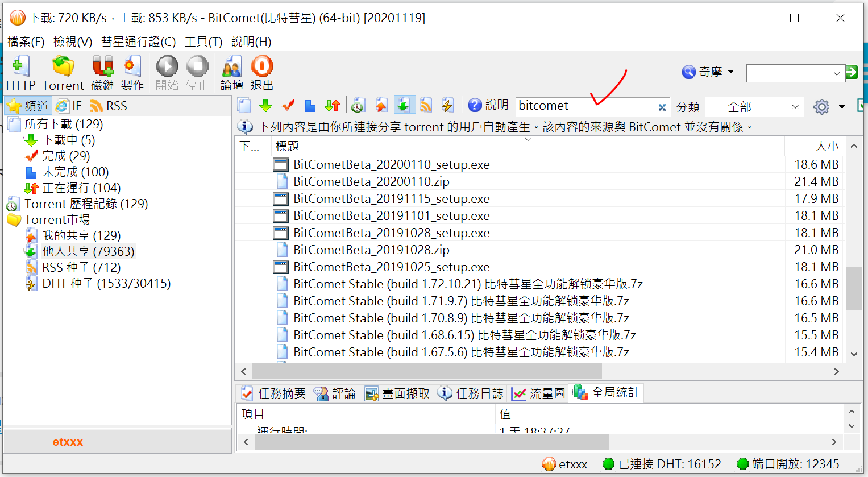This screenshot has width=868, height=477.
Task: Click the grayed 停止 stop button
Action: 197,73
